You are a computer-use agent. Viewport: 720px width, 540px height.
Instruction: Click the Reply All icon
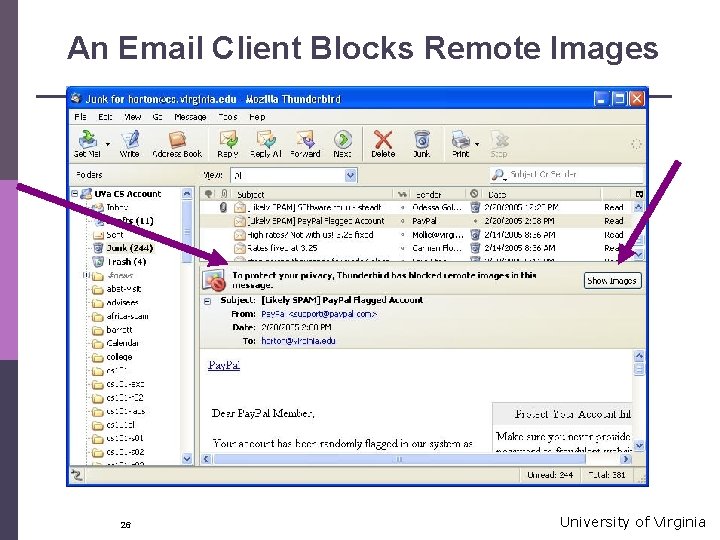click(266, 143)
